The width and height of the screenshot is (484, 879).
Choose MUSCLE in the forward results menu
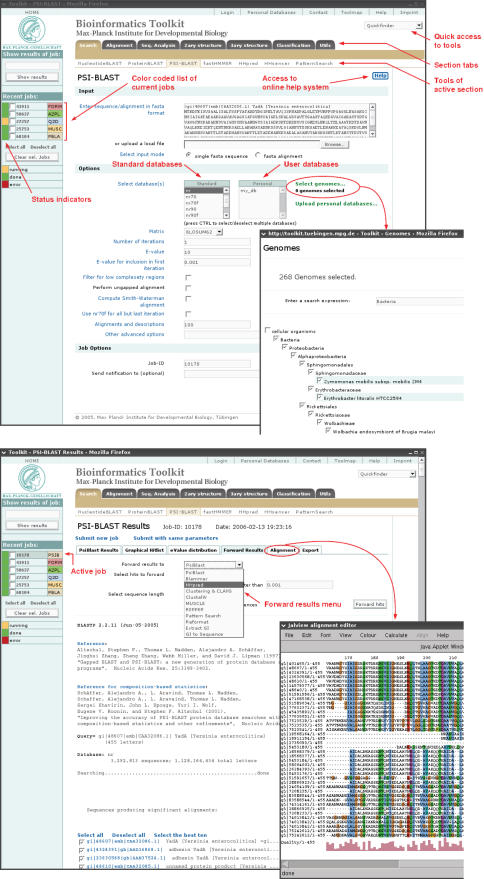pos(213,603)
